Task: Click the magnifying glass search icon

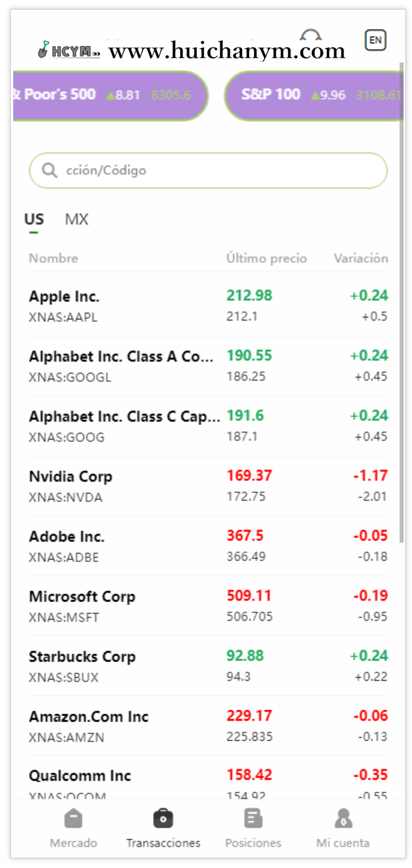Action: 49,170
